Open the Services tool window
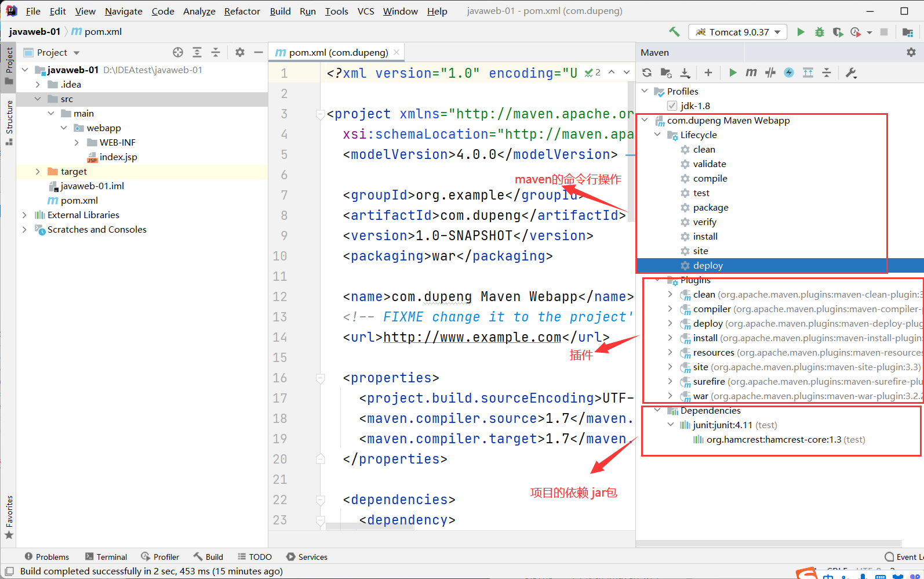924x579 pixels. click(307, 557)
